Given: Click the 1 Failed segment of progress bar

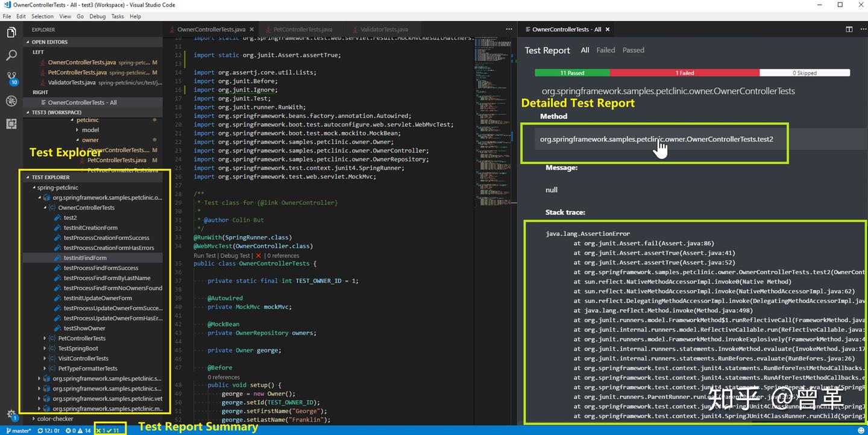Looking at the screenshot, I should click(684, 72).
